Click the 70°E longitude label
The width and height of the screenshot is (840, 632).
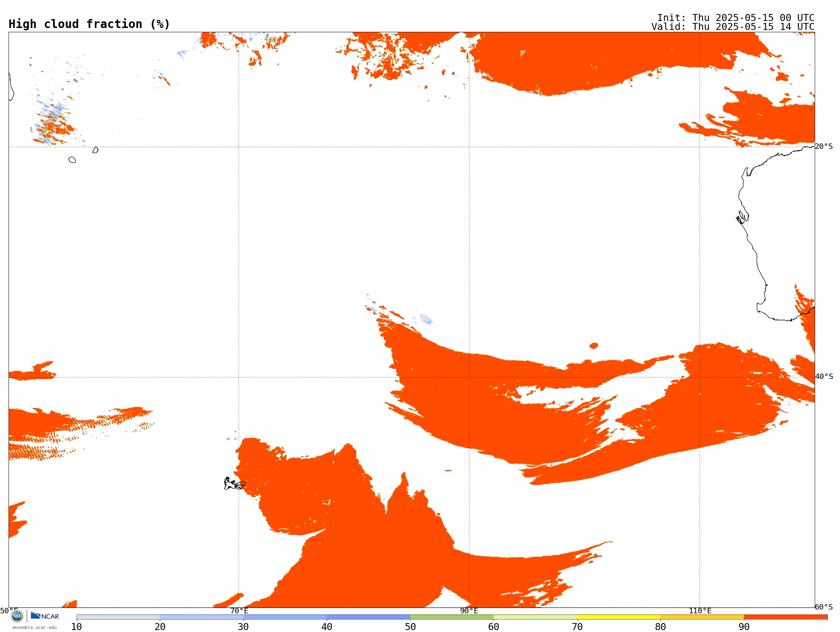coord(239,611)
